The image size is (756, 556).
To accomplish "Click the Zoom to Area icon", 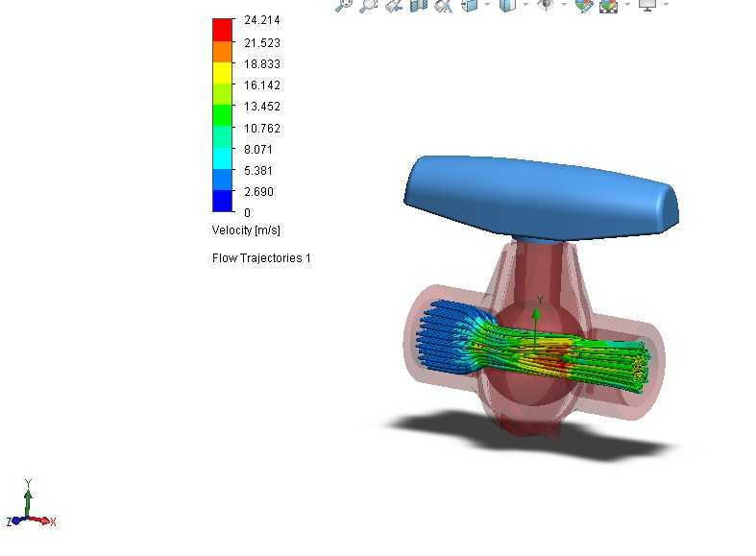I will 368,5.
